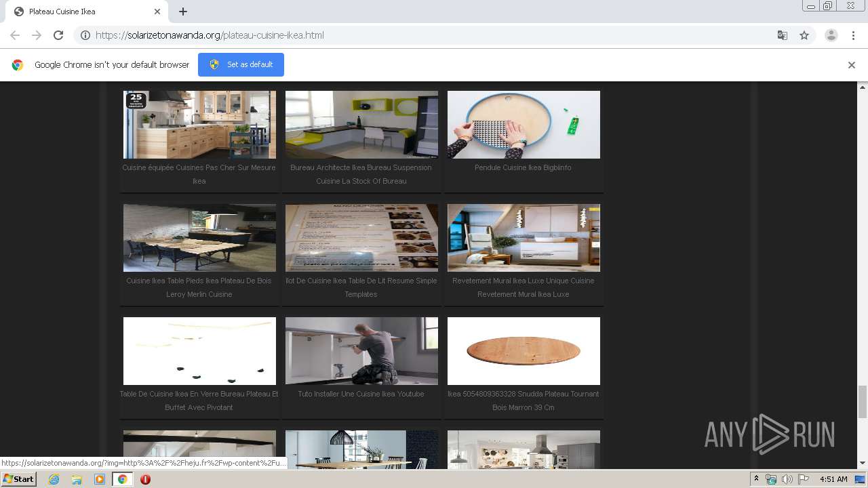
Task: Open Revetement Mural Ikea Luxe thumbnail
Action: (x=524, y=238)
